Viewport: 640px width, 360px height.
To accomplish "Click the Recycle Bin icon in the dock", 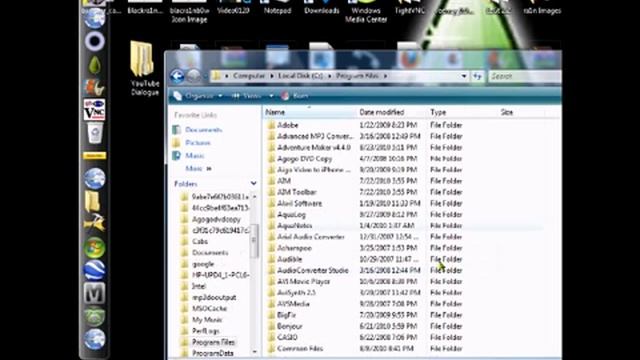I will click(95, 133).
